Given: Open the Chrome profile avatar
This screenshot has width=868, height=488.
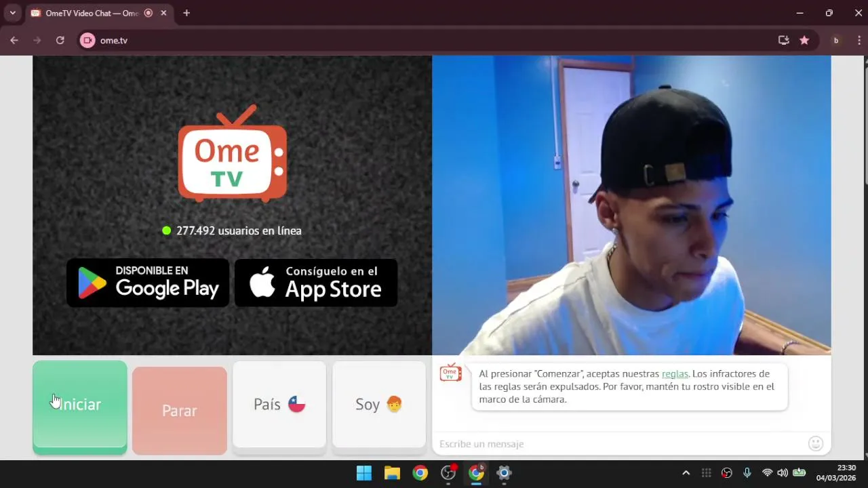Looking at the screenshot, I should (x=835, y=41).
